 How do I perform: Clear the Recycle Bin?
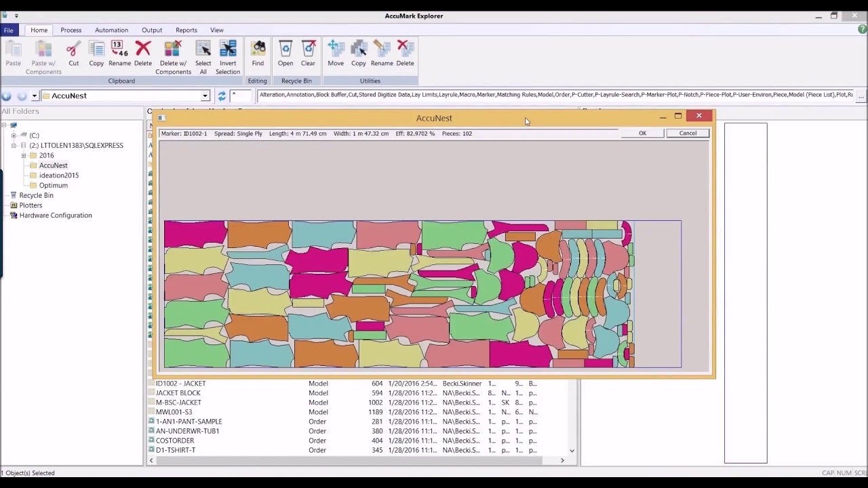click(308, 49)
